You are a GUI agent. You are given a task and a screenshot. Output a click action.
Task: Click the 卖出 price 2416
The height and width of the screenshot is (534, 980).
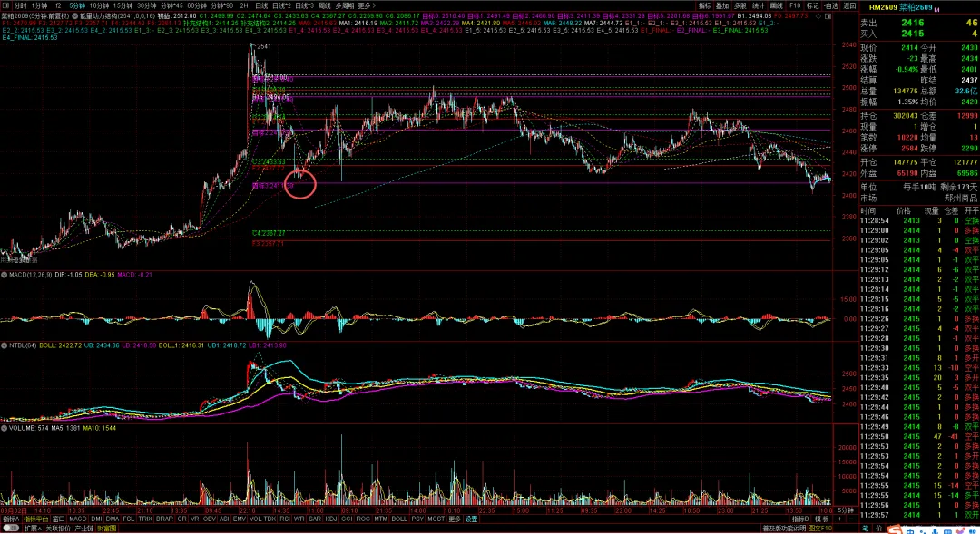[913, 23]
